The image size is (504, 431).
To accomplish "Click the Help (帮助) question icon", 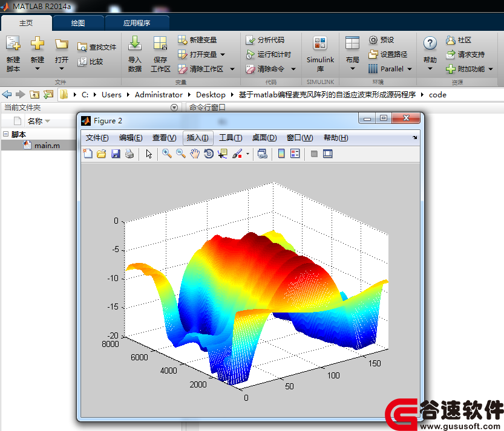I will click(x=430, y=44).
